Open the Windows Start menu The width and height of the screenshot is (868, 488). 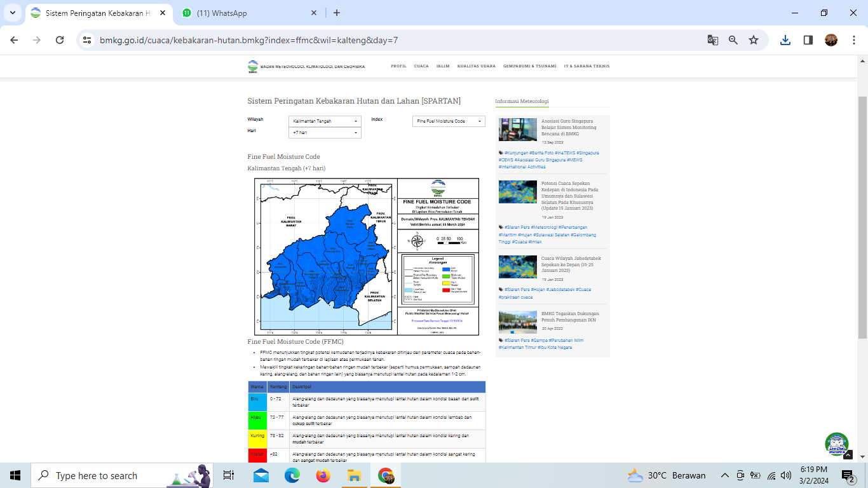pos(15,475)
